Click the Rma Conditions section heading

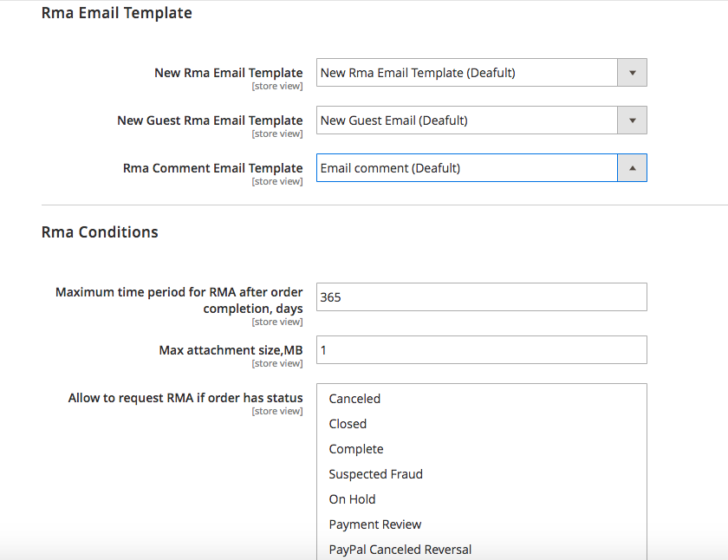point(100,231)
